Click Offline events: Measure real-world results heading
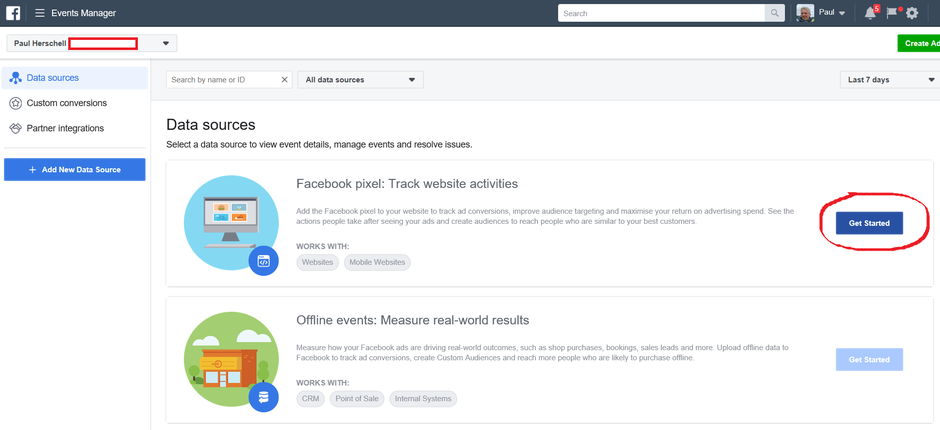The width and height of the screenshot is (940, 430). pyautogui.click(x=413, y=320)
